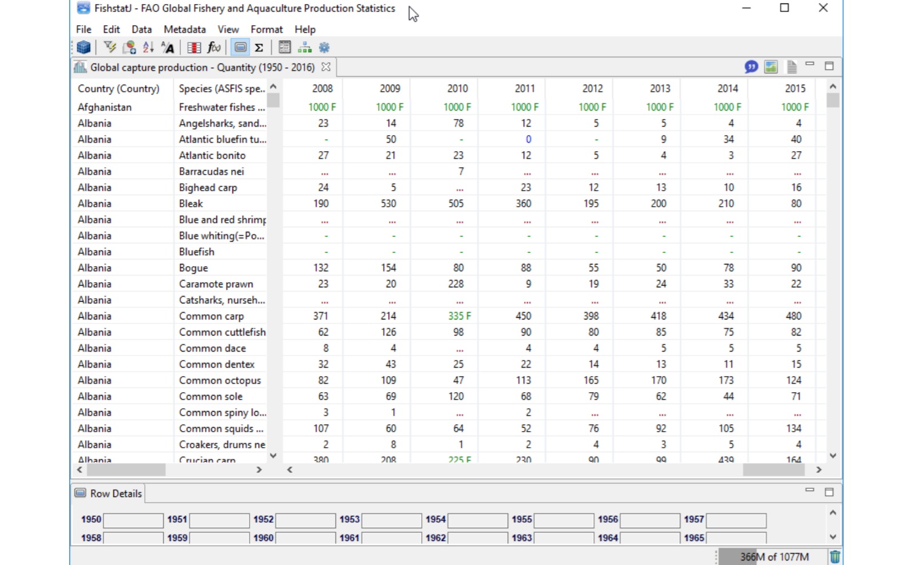Click the red table columns toolbar icon
Viewport: 924px width, 565px height.
click(x=194, y=48)
